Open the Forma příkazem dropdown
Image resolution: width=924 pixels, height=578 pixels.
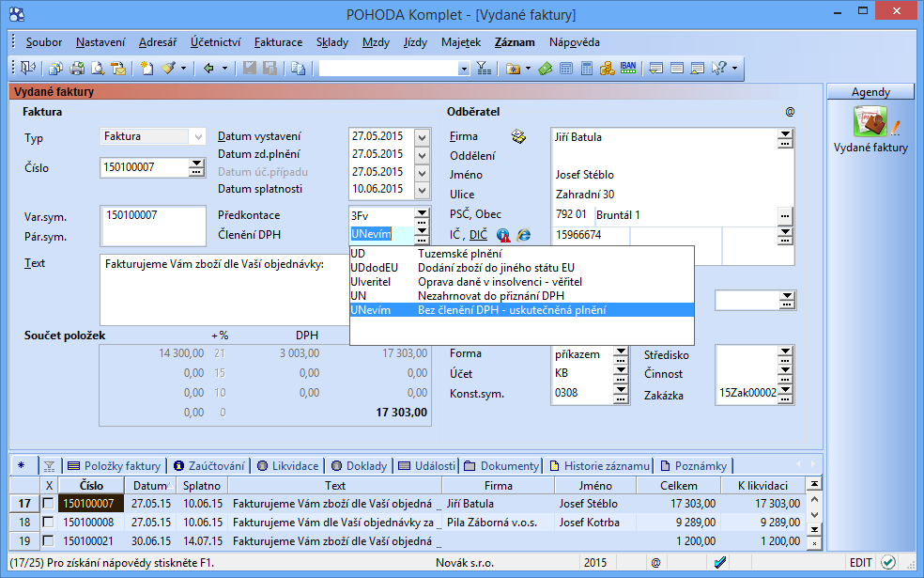(621, 352)
